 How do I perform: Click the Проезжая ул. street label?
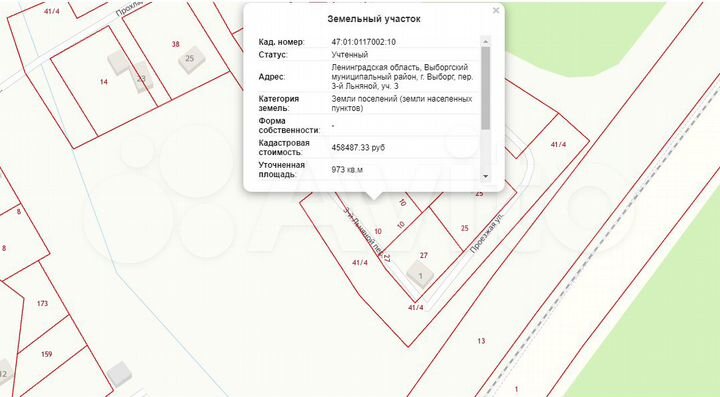(487, 233)
